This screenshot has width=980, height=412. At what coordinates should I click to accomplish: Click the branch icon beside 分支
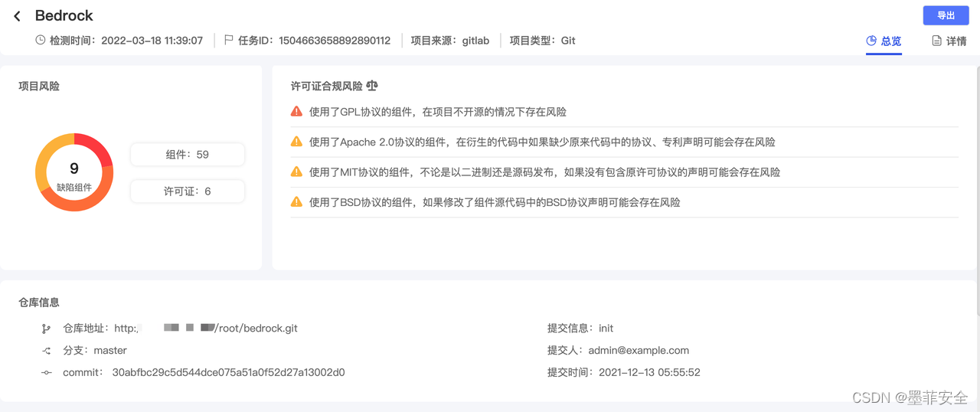point(46,351)
